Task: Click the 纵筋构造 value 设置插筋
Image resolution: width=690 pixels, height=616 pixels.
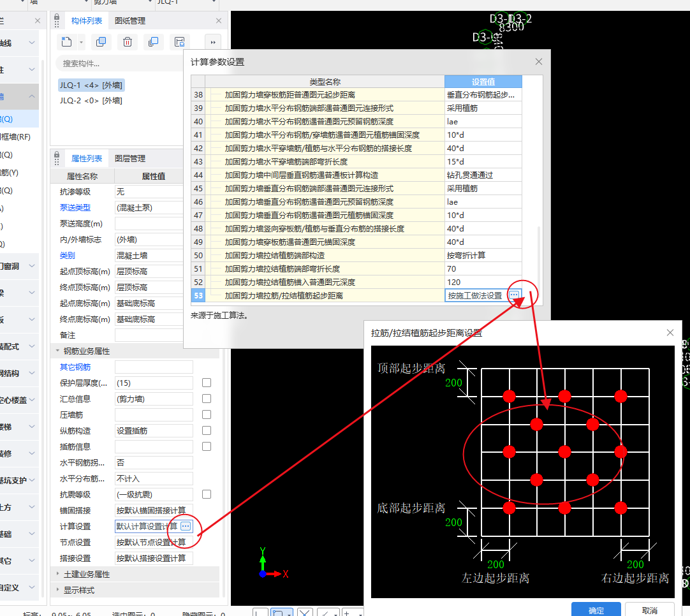Action: [154, 430]
